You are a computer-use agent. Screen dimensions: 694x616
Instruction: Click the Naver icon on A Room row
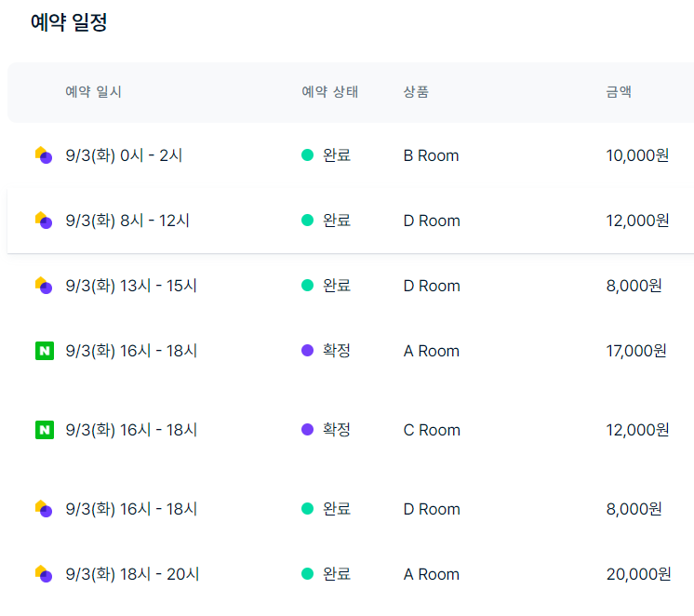click(x=45, y=351)
